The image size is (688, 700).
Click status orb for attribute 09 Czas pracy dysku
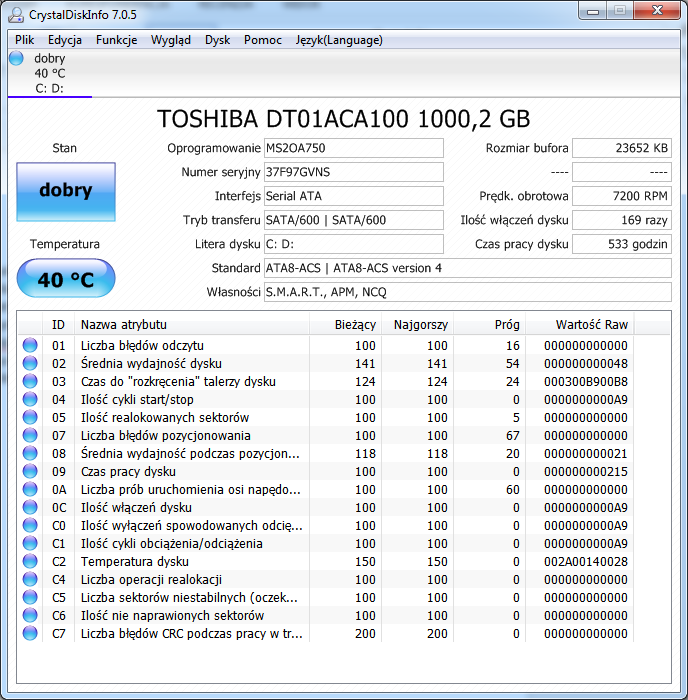(30, 471)
